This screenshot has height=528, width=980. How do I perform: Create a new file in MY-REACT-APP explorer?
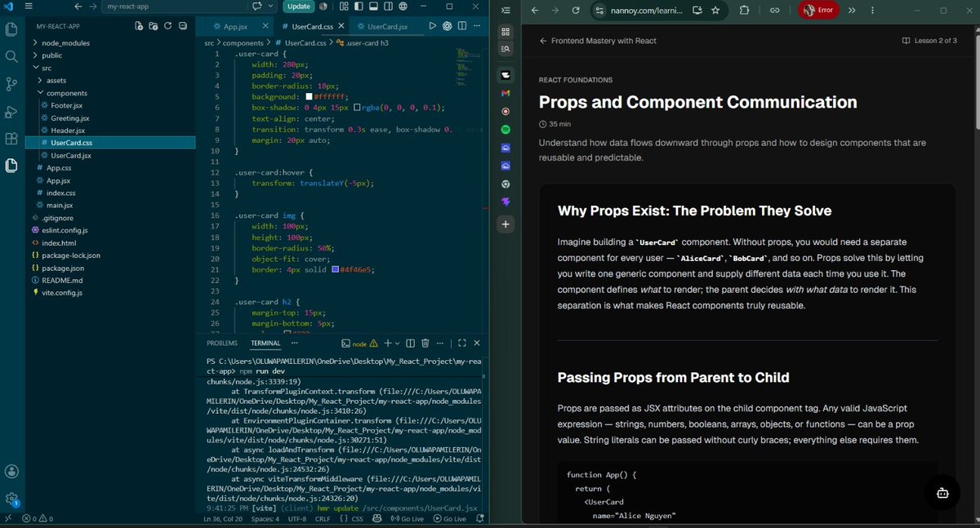pyautogui.click(x=140, y=26)
